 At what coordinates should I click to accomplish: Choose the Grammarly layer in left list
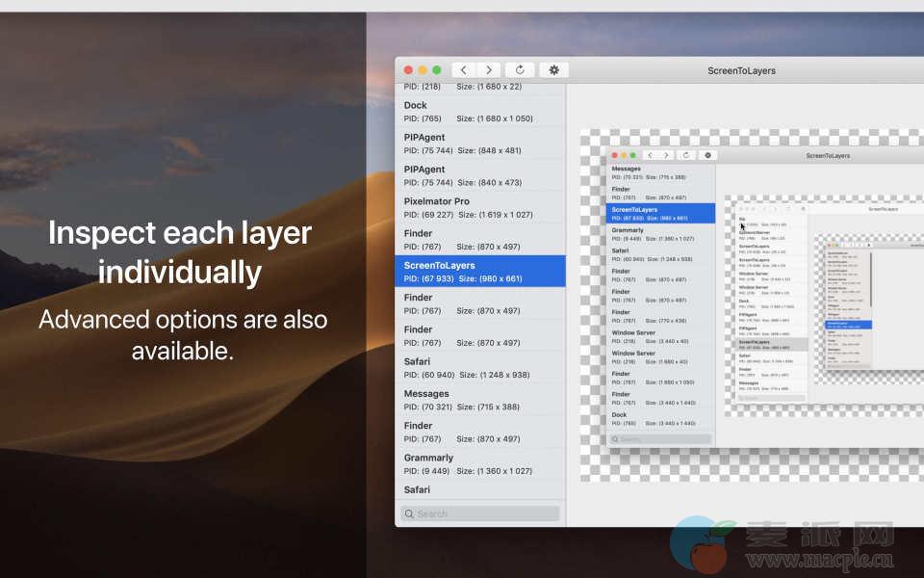click(x=479, y=464)
